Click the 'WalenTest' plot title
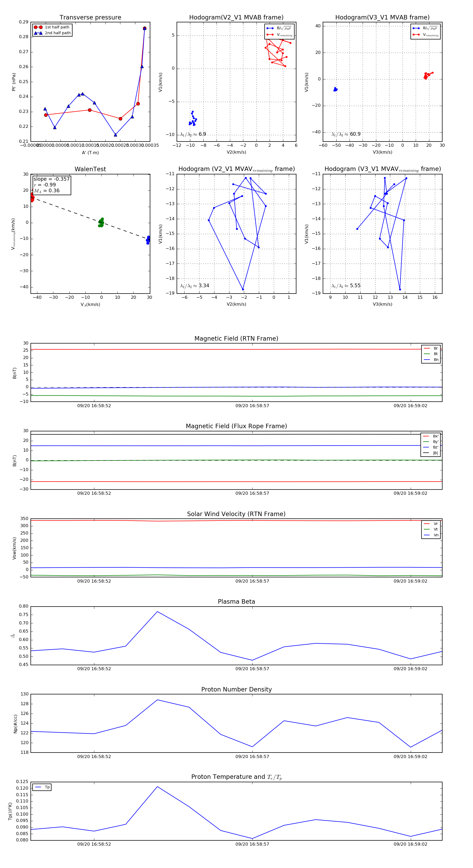The image size is (473, 868). pyautogui.click(x=90, y=169)
